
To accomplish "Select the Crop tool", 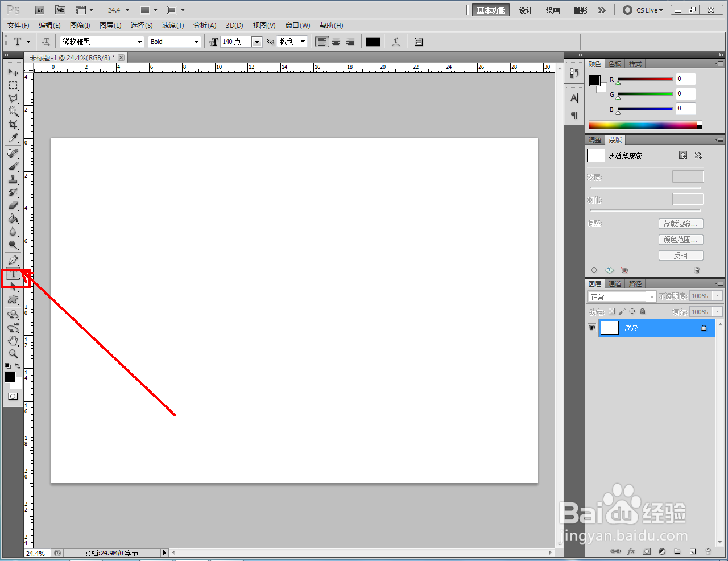I will coord(13,125).
